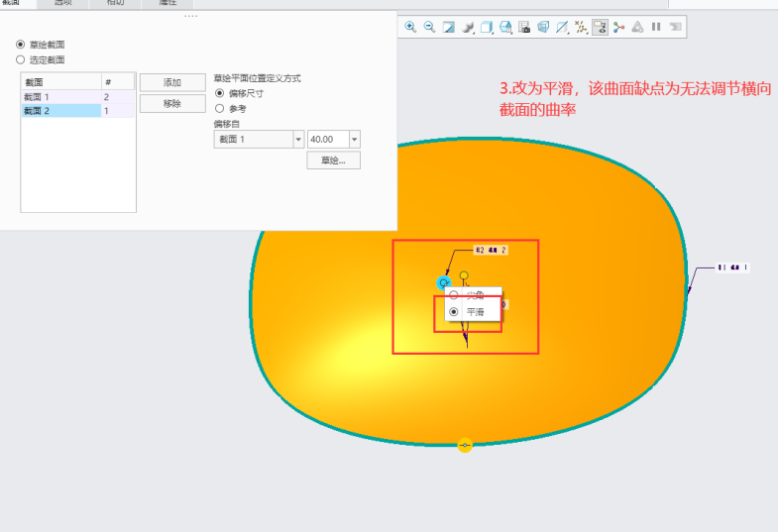Choose the 参考 radio option
Viewport: 778px width, 532px height.
pyautogui.click(x=220, y=108)
